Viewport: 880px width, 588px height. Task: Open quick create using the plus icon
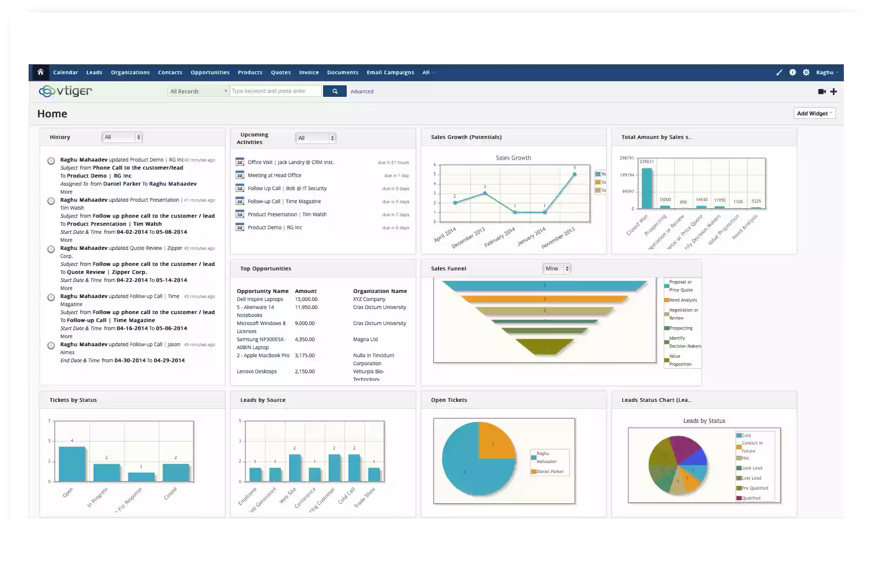click(x=834, y=91)
